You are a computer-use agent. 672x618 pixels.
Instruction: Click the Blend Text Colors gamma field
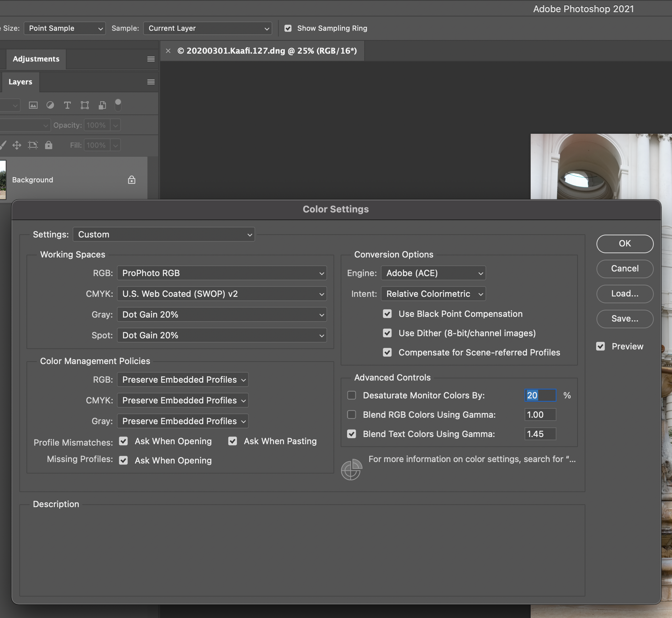tap(540, 434)
